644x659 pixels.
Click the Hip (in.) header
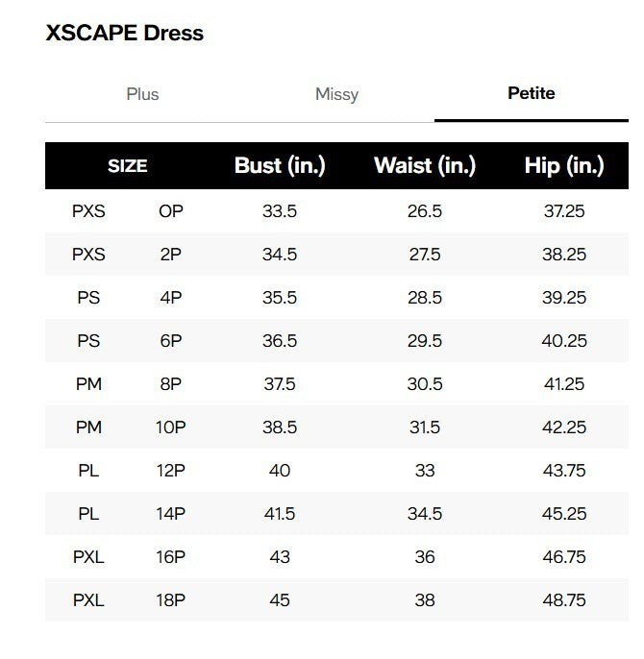563,165
